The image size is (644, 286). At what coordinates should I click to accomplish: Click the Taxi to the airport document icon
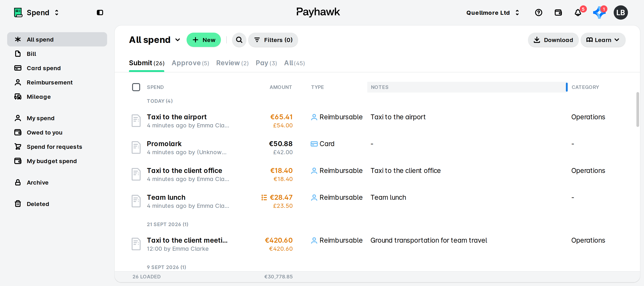pyautogui.click(x=136, y=121)
